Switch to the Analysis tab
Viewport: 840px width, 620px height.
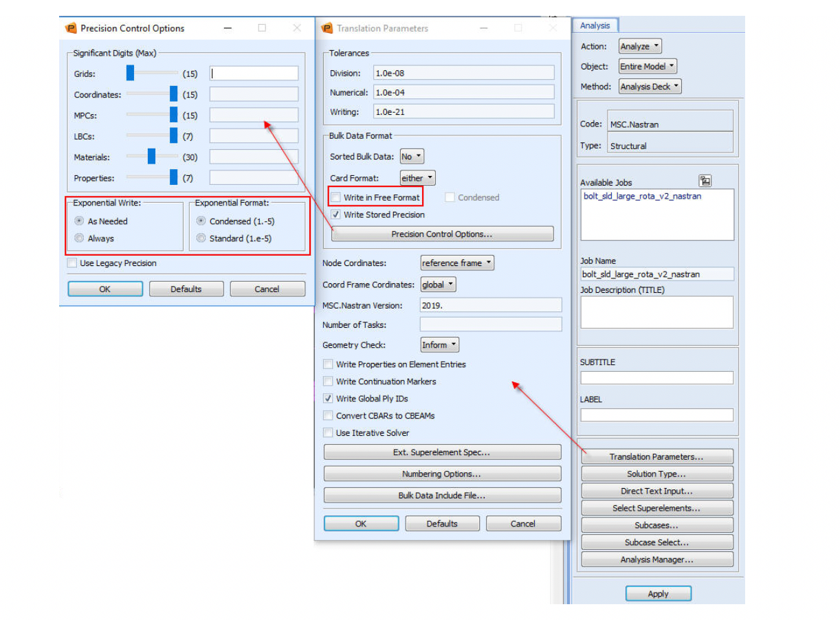tap(595, 25)
